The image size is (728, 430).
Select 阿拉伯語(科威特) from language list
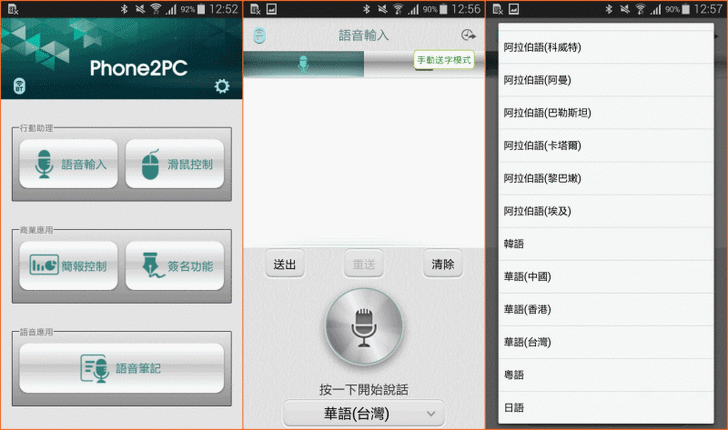[x=606, y=47]
